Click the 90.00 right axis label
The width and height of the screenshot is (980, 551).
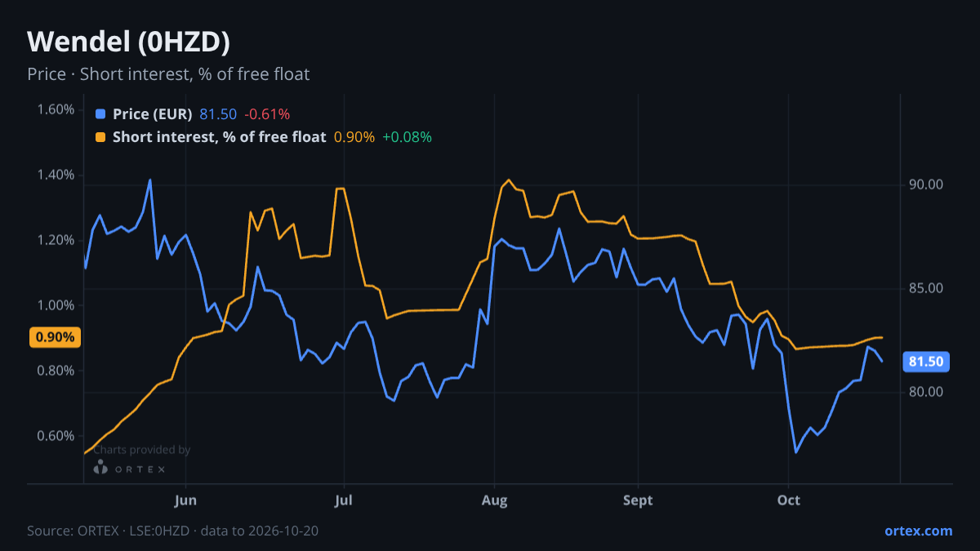[926, 185]
